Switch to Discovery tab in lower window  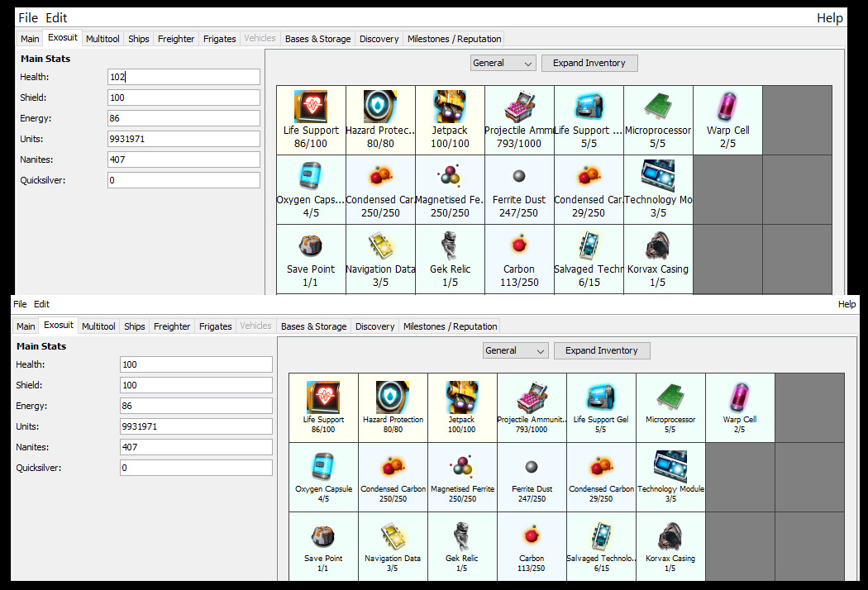[x=374, y=326]
